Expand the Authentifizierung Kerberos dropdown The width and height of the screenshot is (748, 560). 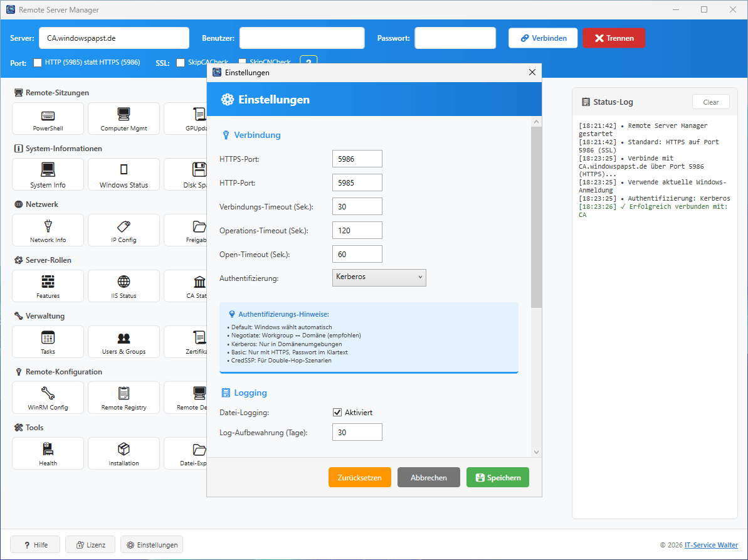[379, 277]
